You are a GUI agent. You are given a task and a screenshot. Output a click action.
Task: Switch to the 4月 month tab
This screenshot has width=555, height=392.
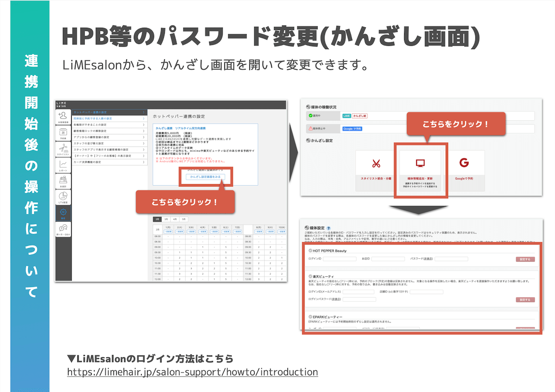(x=175, y=219)
